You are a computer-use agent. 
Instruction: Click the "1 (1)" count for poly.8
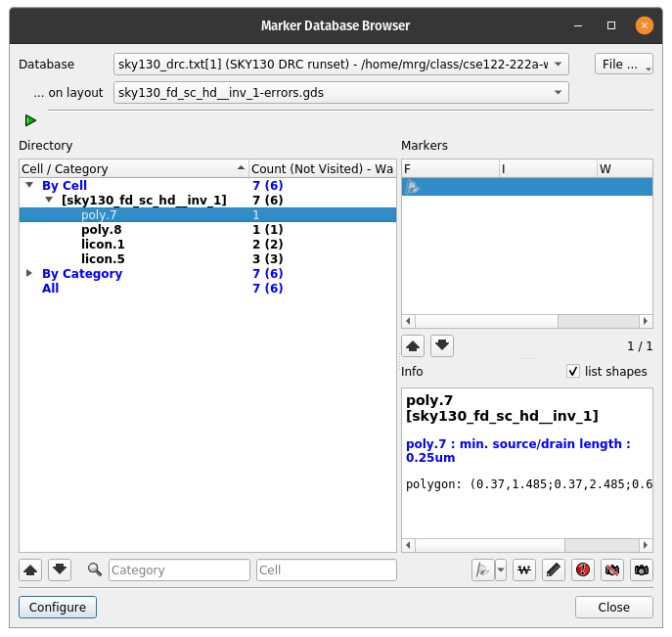[267, 229]
